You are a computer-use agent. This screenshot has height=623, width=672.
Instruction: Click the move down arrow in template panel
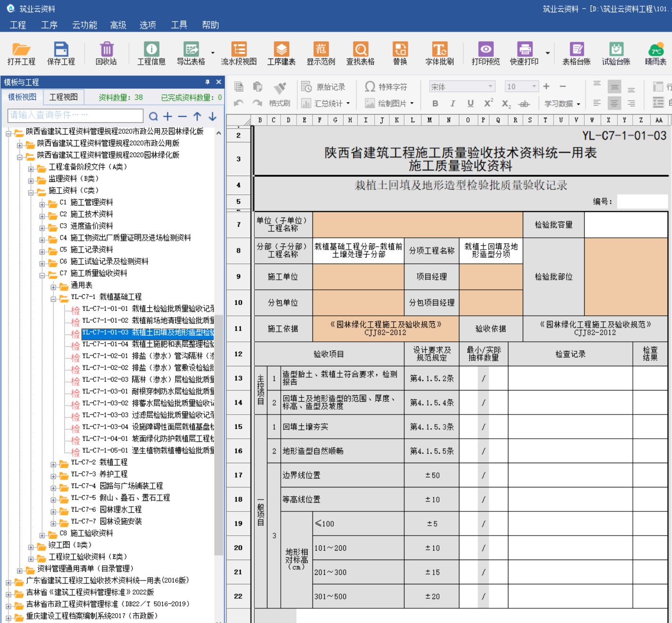point(213,116)
